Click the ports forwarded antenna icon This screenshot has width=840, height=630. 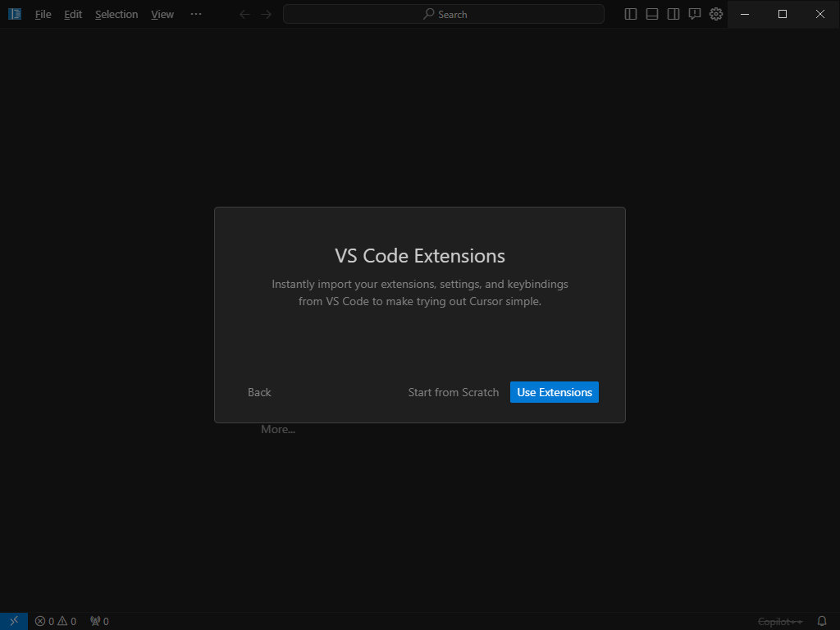point(99,622)
